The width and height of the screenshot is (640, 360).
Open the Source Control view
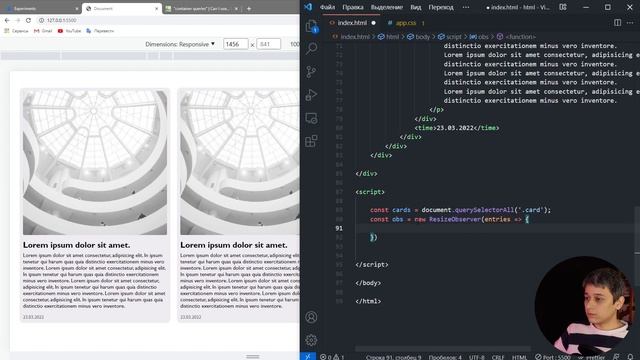pyautogui.click(x=311, y=72)
